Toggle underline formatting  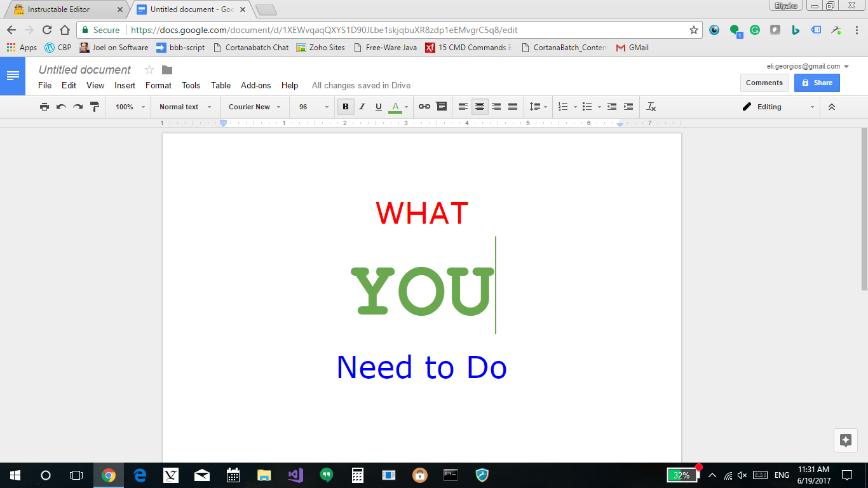pos(379,107)
